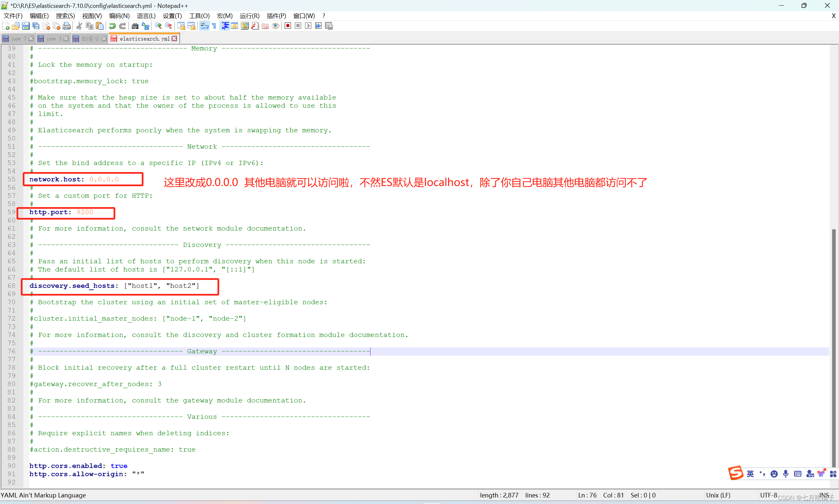Switch to the ES索引 tab

[90, 39]
